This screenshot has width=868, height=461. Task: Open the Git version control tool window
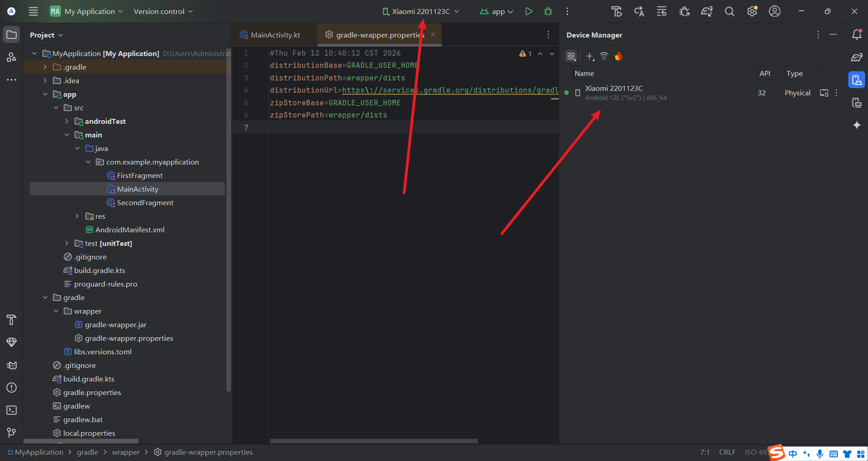pos(12,433)
